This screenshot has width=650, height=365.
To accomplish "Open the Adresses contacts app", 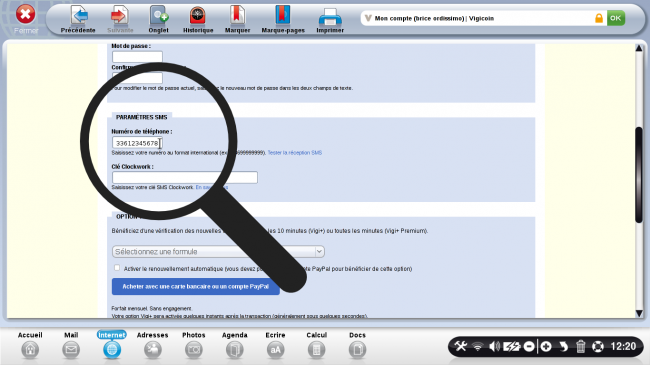I will coord(153,345).
